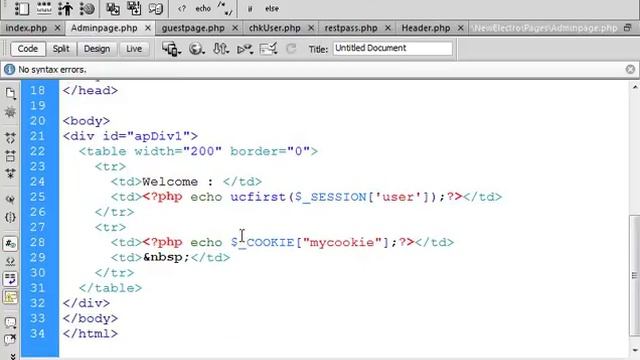Insert PHP Include Once icon
Viewport: 640px width, 360px height.
coord(134,9)
